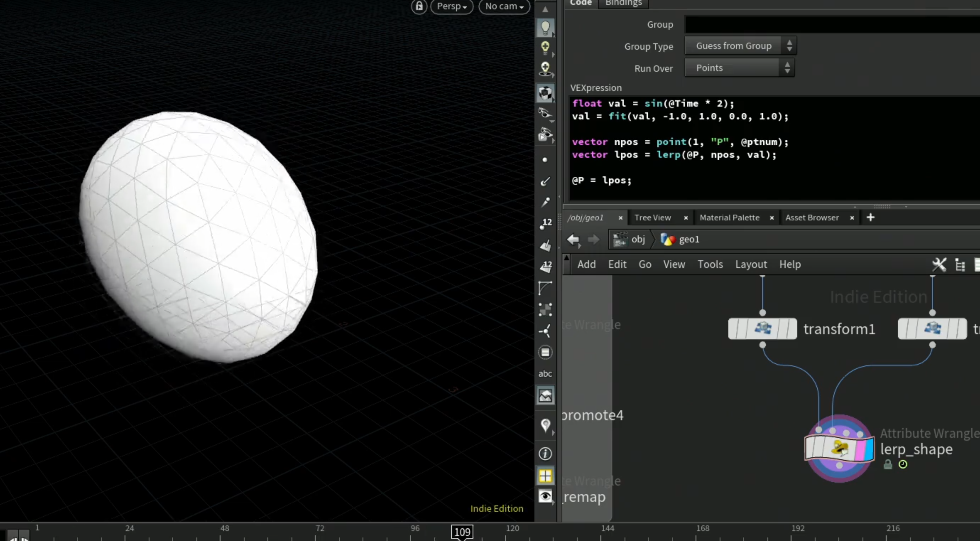Click the lerp_shape Attribute Wrangle node
The height and width of the screenshot is (541, 980).
(x=839, y=449)
